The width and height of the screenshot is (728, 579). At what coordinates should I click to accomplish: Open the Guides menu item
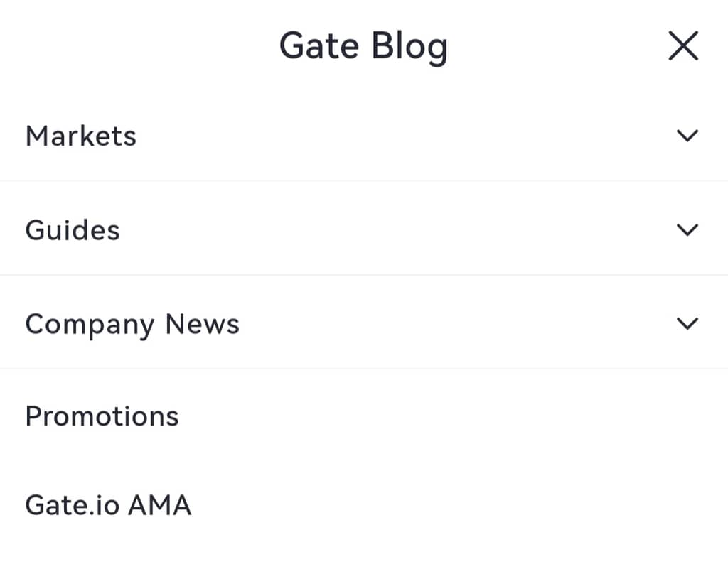[73, 230]
